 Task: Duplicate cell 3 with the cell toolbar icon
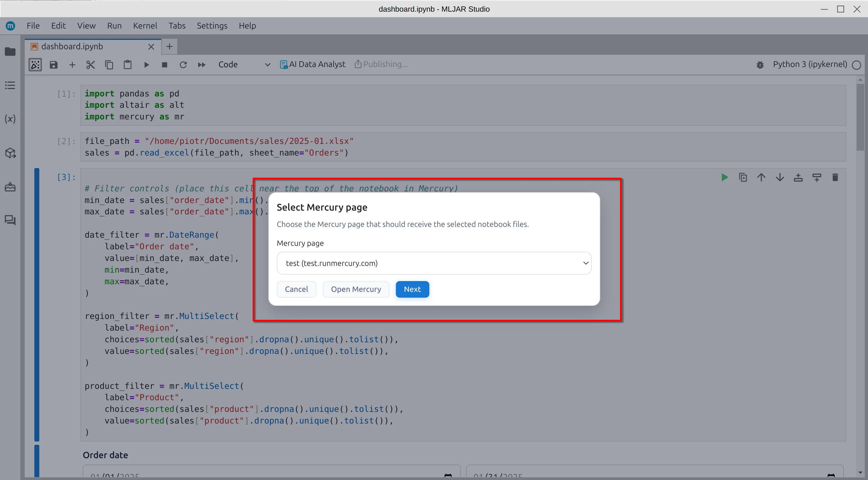point(743,177)
